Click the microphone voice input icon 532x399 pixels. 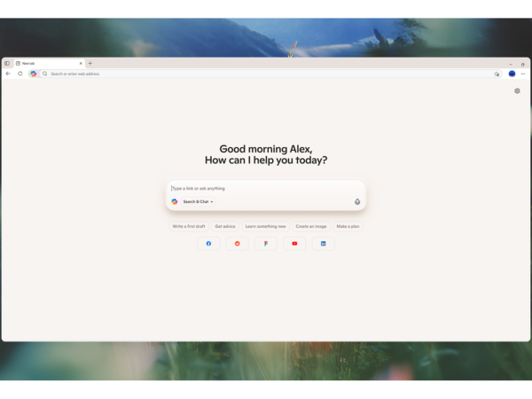[357, 201]
